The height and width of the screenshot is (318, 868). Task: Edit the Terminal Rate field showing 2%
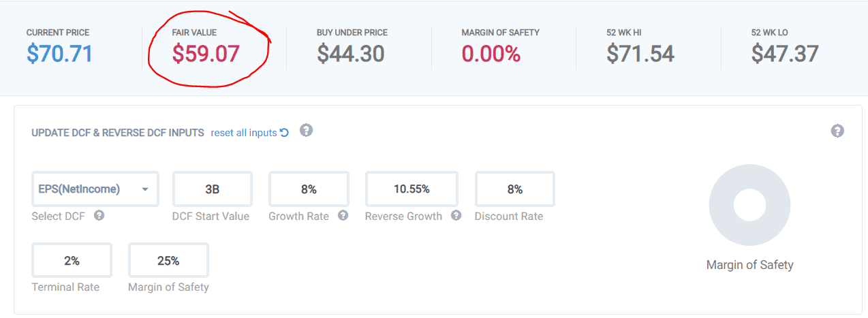[72, 261]
